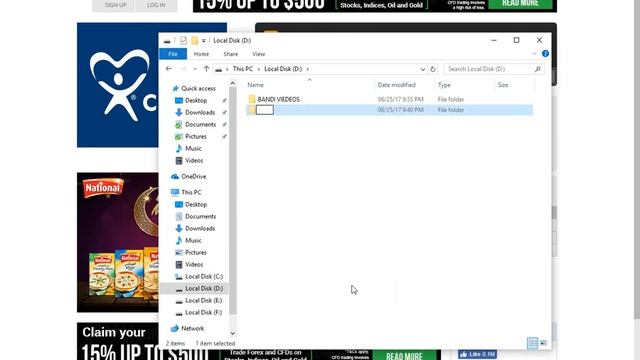Viewport: 640px width, 360px height.
Task: Open Videos under Quick access
Action: click(x=193, y=160)
